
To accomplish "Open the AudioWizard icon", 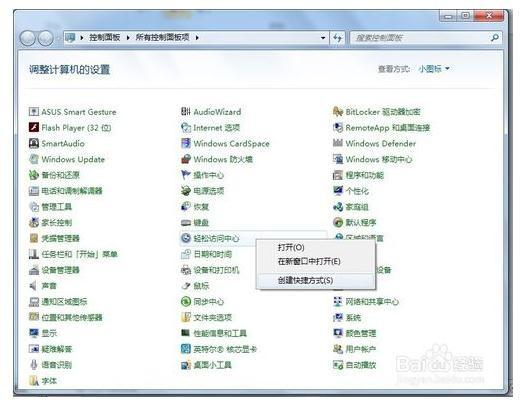I will 186,112.
